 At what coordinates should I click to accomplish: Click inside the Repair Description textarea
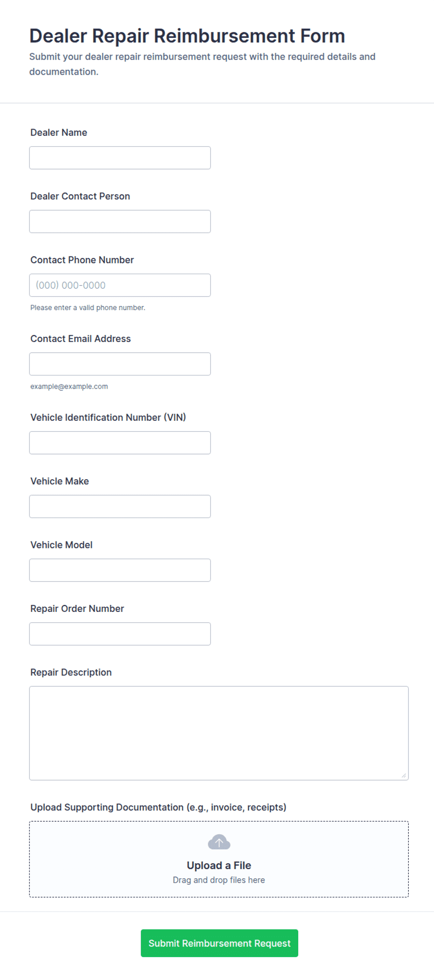[219, 733]
